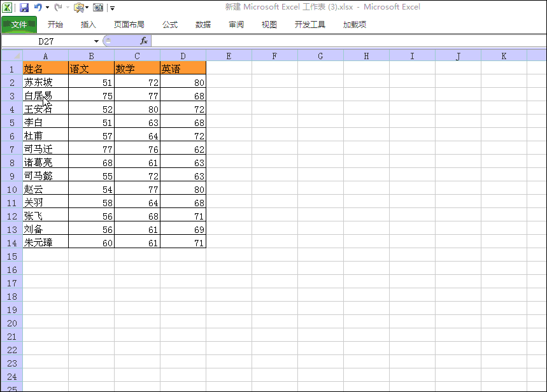The width and height of the screenshot is (547, 392).
Task: Click the Save icon on Quick Access Toolbar
Action: click(x=24, y=7)
